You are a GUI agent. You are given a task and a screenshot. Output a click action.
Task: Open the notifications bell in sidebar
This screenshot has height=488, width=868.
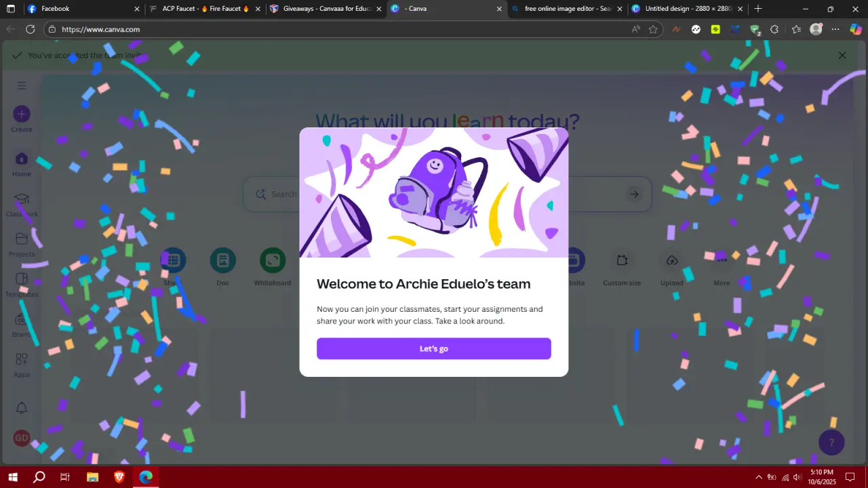pos(22,407)
